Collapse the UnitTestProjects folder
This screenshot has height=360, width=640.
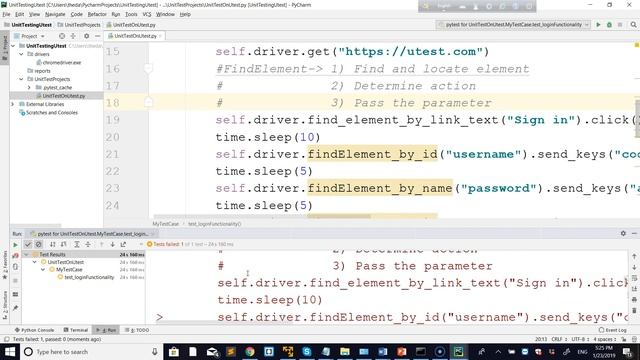[x=21, y=79]
